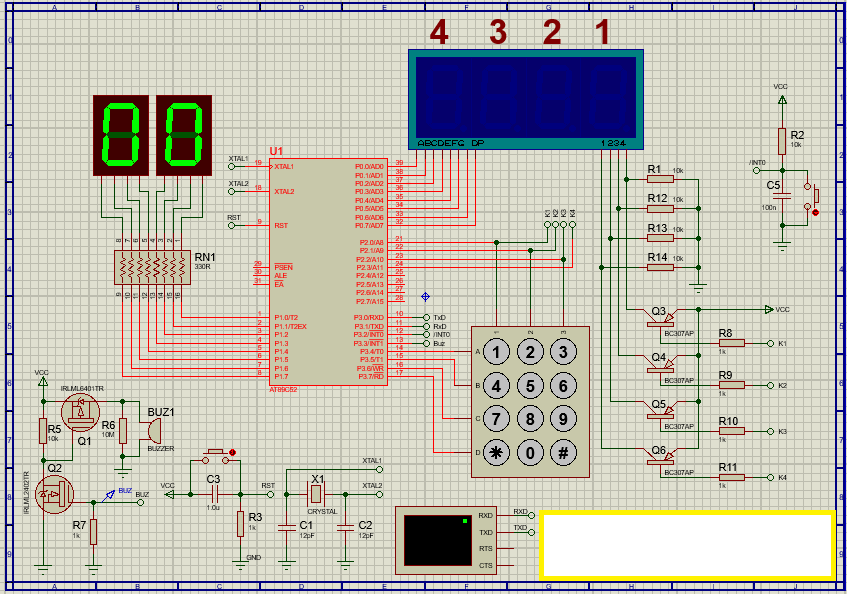Click the AT89C52 part name text
847x594 pixels.
tap(283, 389)
